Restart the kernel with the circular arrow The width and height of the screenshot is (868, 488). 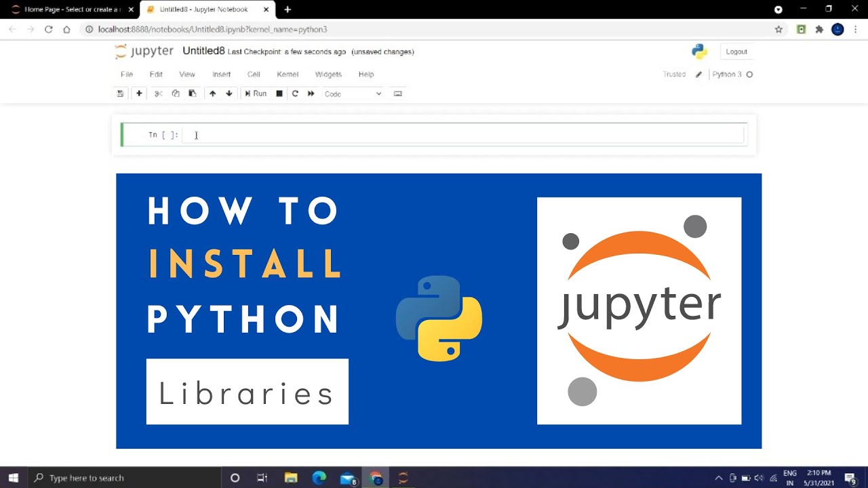point(295,94)
